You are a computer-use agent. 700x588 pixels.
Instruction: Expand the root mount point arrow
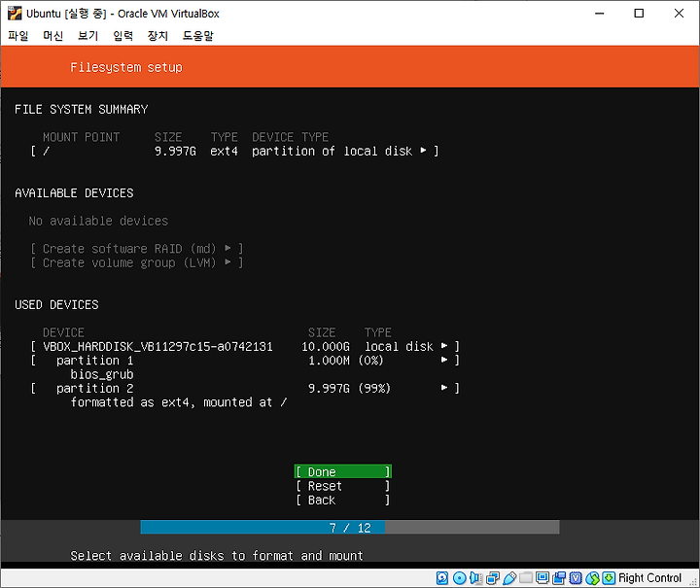coord(423,151)
